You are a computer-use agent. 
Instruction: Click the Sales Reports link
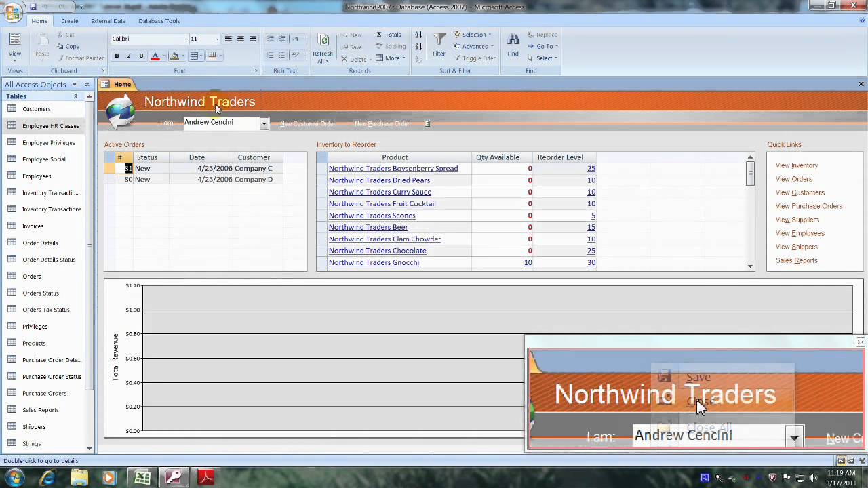pyautogui.click(x=797, y=260)
